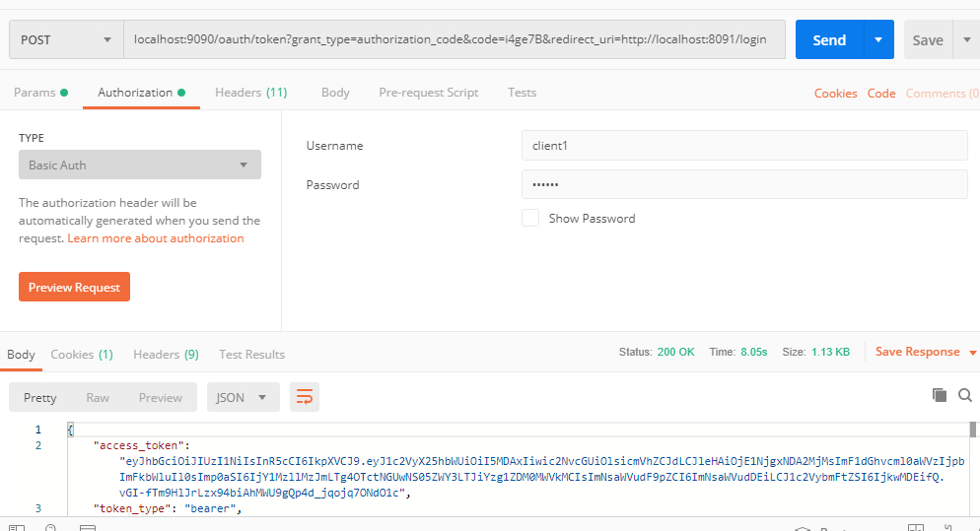Open the Basic Auth type dropdown
This screenshot has width=980, height=531.
click(x=140, y=165)
